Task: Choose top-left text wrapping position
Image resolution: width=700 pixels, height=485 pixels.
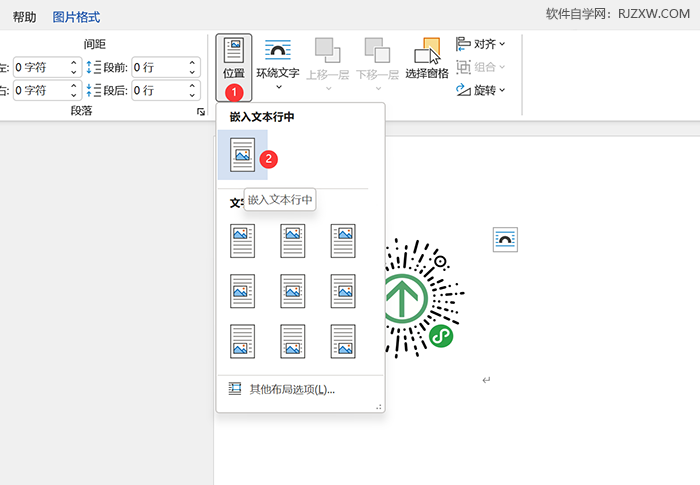Action: (242, 241)
